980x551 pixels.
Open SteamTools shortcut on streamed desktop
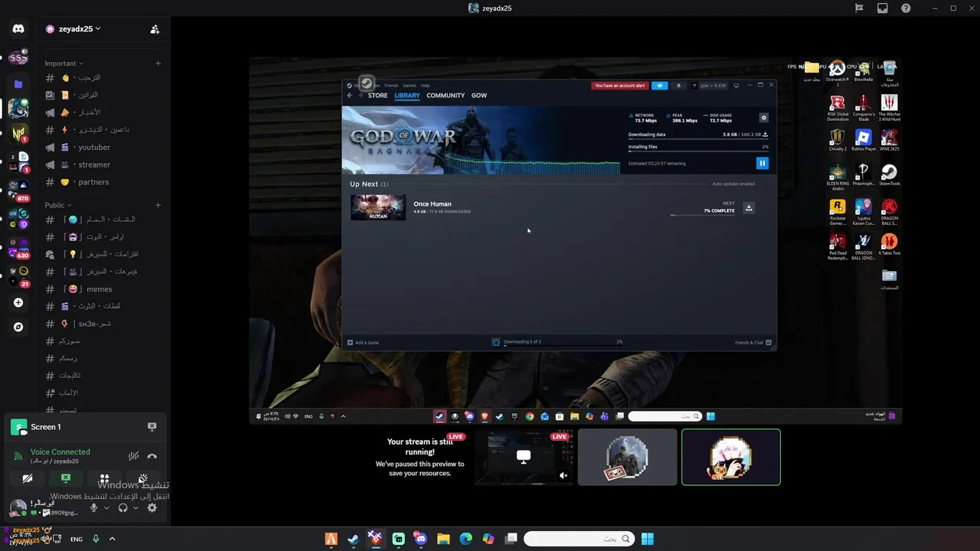[x=889, y=175]
